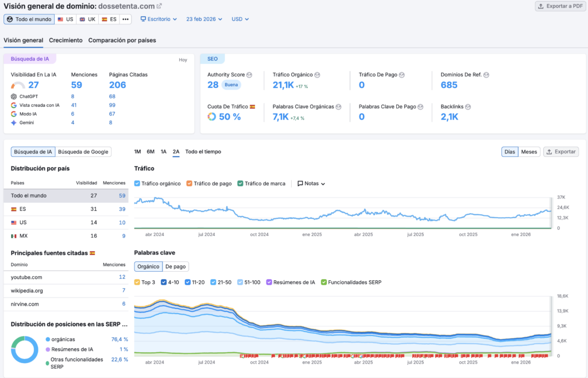Viewport: 588px width, 378px height.
Task: Expand the Notas dropdown
Action: [x=311, y=184]
